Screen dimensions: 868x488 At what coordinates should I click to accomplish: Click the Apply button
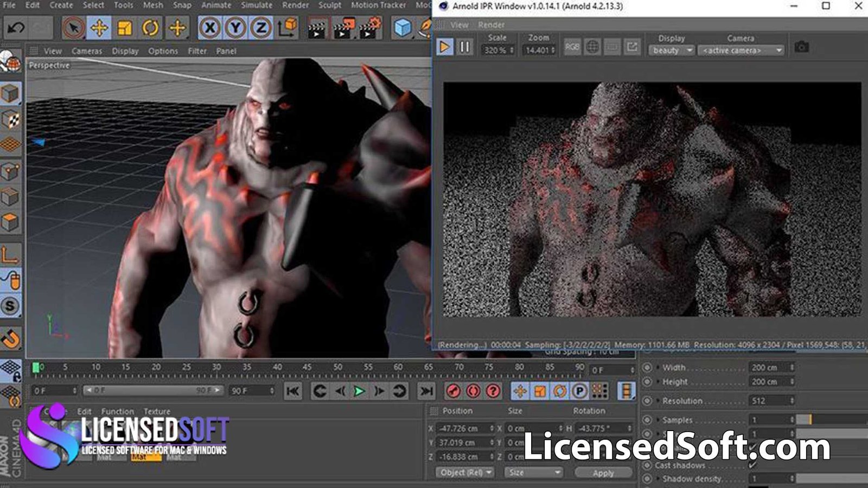tap(603, 473)
